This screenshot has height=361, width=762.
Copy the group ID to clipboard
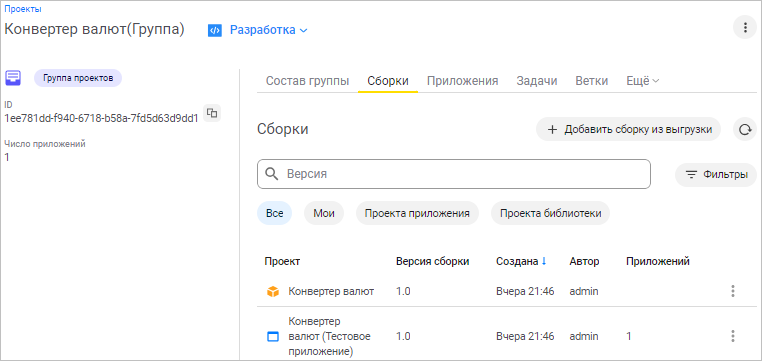pyautogui.click(x=212, y=113)
